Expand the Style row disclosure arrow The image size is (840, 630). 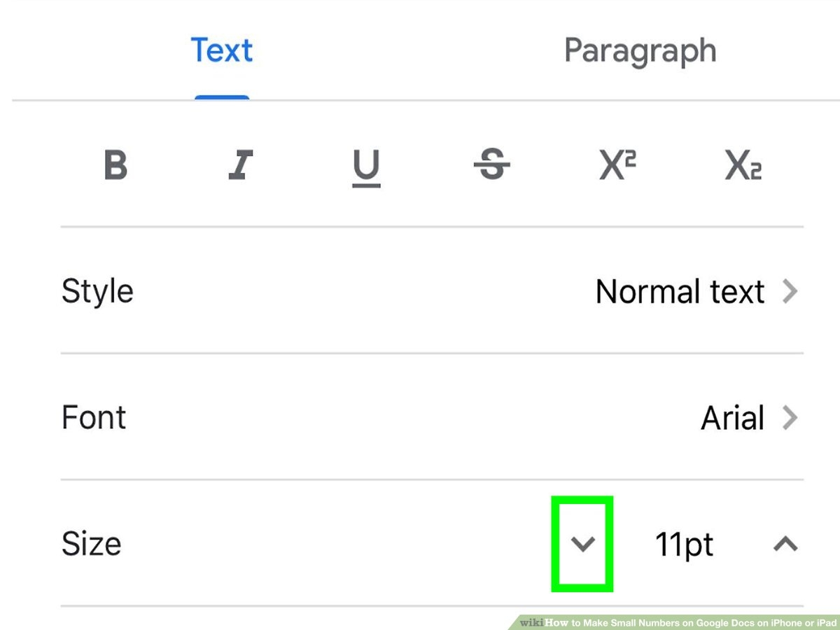click(x=792, y=292)
